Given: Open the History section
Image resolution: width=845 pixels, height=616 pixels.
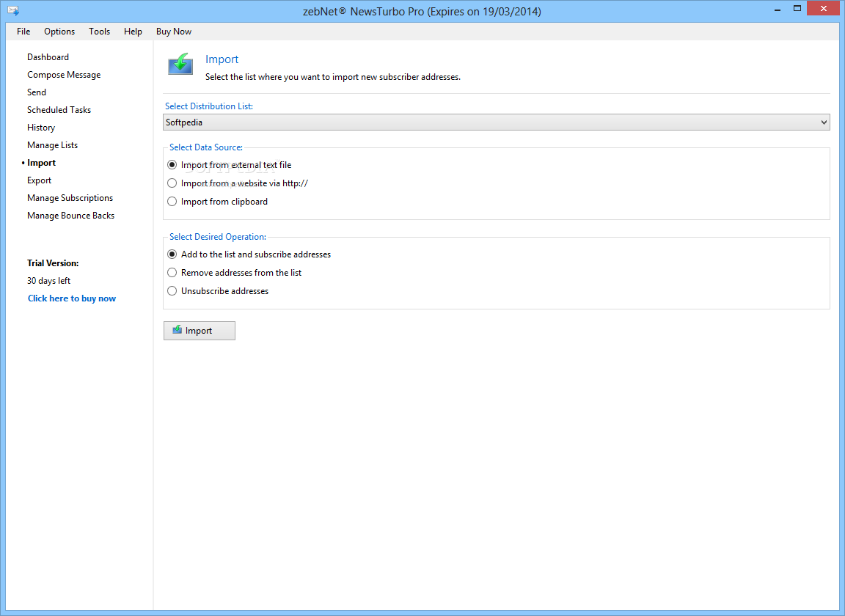Looking at the screenshot, I should click(41, 128).
